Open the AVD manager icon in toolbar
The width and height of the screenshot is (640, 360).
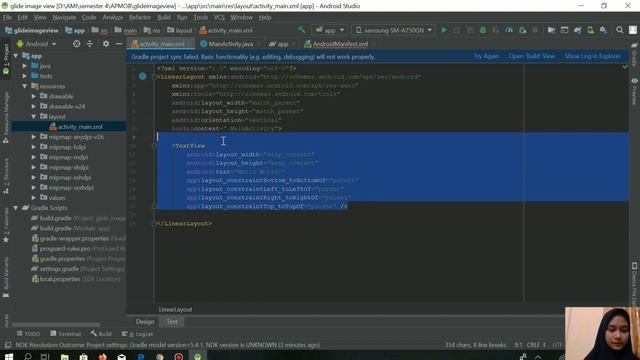point(590,30)
